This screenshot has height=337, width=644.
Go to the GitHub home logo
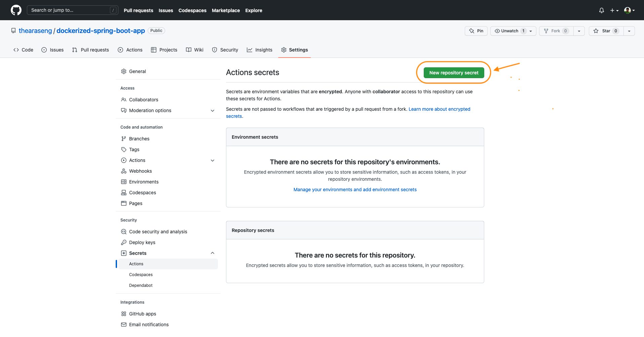click(x=16, y=10)
